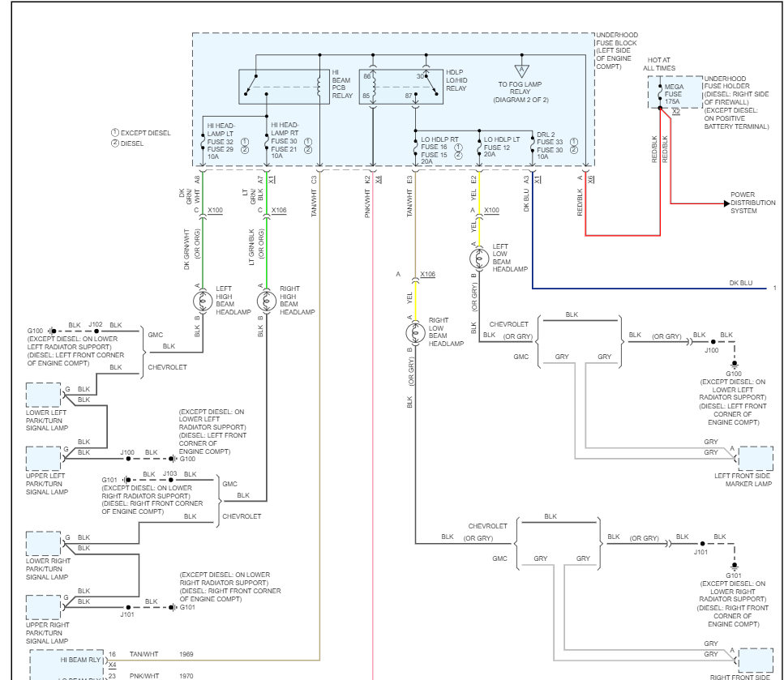Click the red RED/BLK power wire
Image resolution: width=784 pixels, height=680 pixels.
pyautogui.click(x=623, y=235)
